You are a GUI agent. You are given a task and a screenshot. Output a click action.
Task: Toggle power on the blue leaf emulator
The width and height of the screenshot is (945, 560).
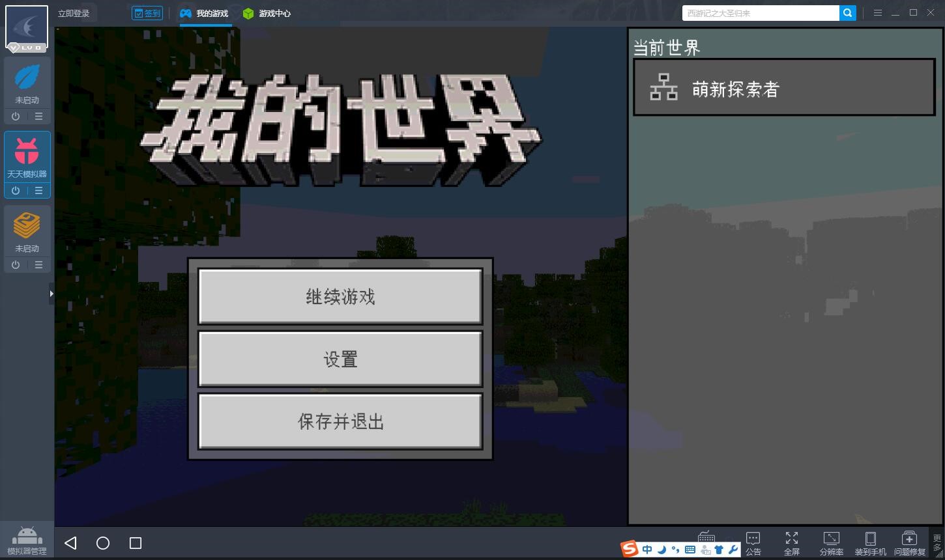point(16,117)
